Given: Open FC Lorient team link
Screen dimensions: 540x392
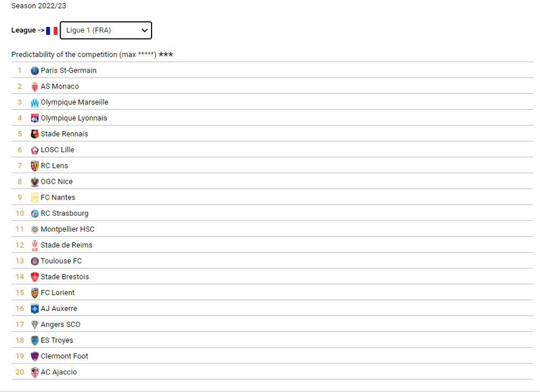Looking at the screenshot, I should (x=58, y=293).
